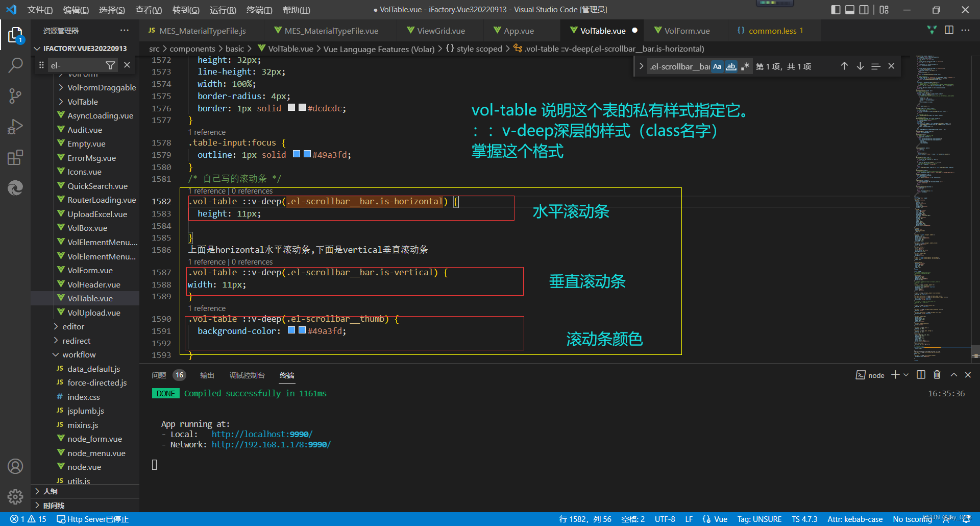The width and height of the screenshot is (980, 526).
Task: Close the bottom panel
Action: point(968,375)
